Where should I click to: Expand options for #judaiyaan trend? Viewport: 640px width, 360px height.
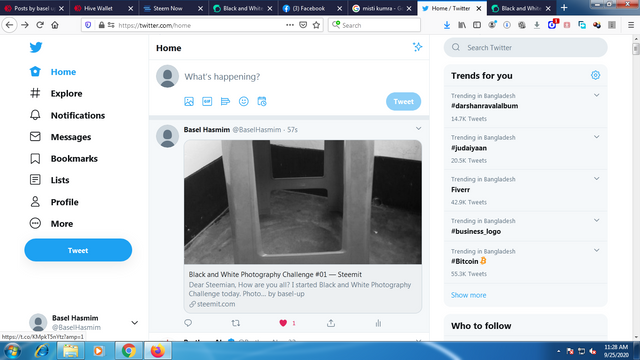[596, 137]
